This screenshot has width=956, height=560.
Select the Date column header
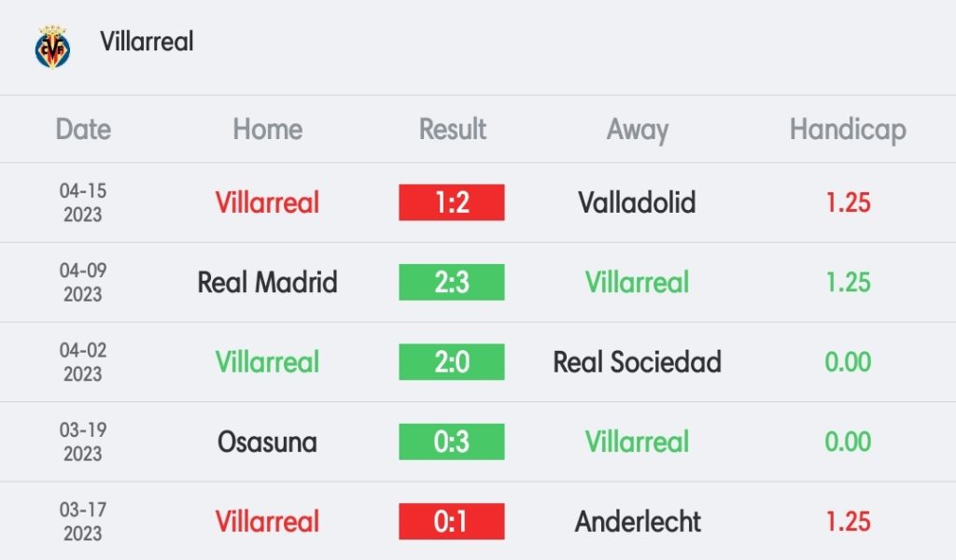83,130
